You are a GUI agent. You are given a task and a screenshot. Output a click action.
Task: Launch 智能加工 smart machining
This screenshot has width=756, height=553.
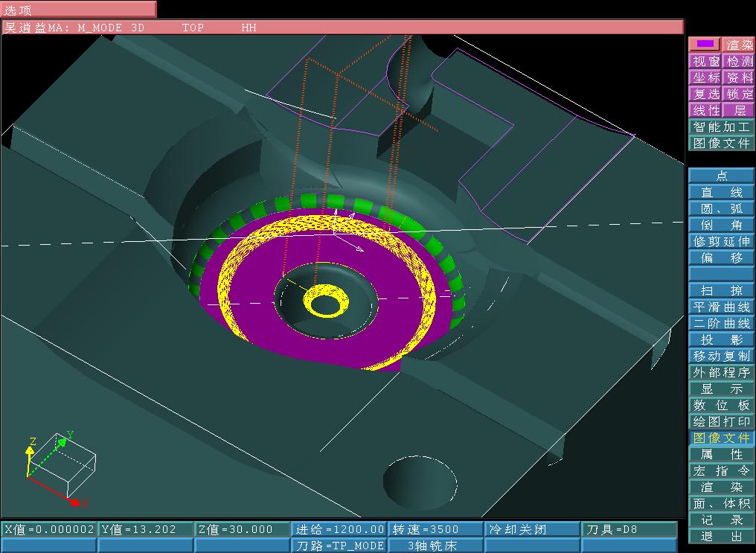[x=722, y=127]
